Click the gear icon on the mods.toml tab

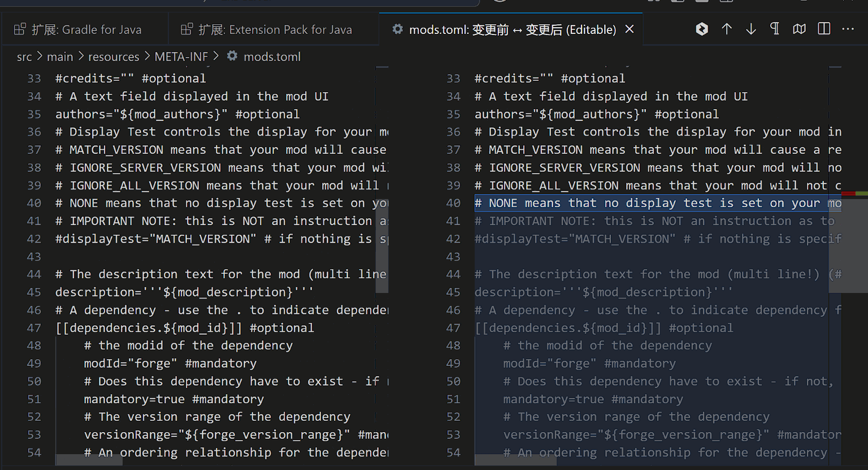coord(398,29)
